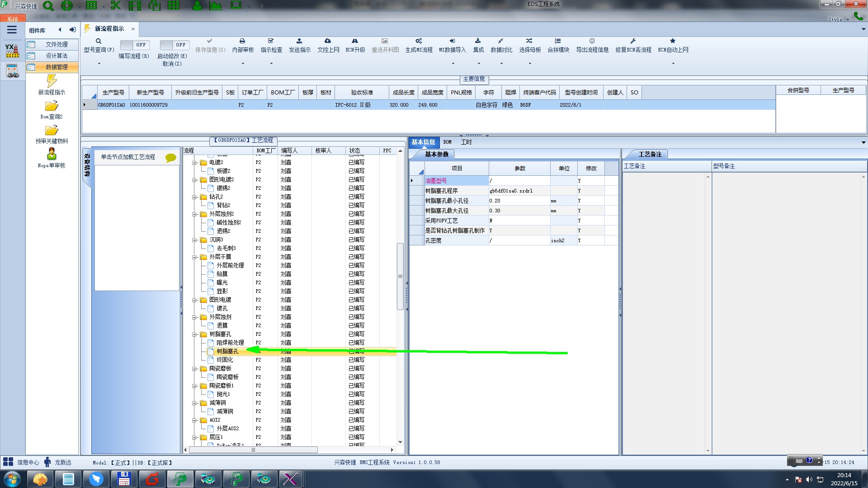Click the 文控上网 cloud icon
This screenshot has height=488, width=868.
[328, 41]
